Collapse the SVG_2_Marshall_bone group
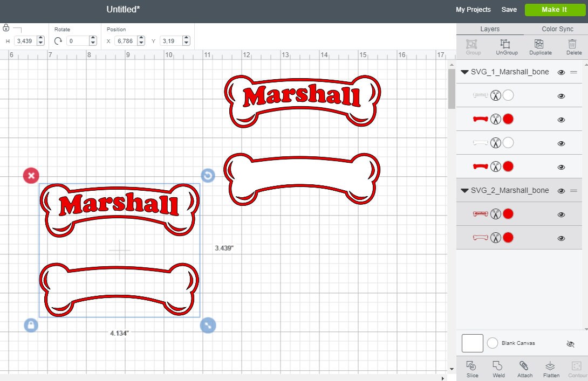 (x=464, y=191)
